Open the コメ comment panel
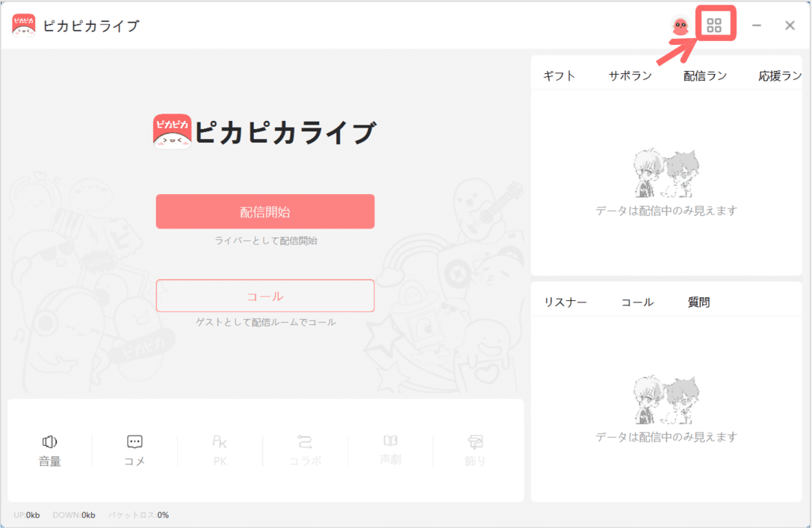 [134, 450]
